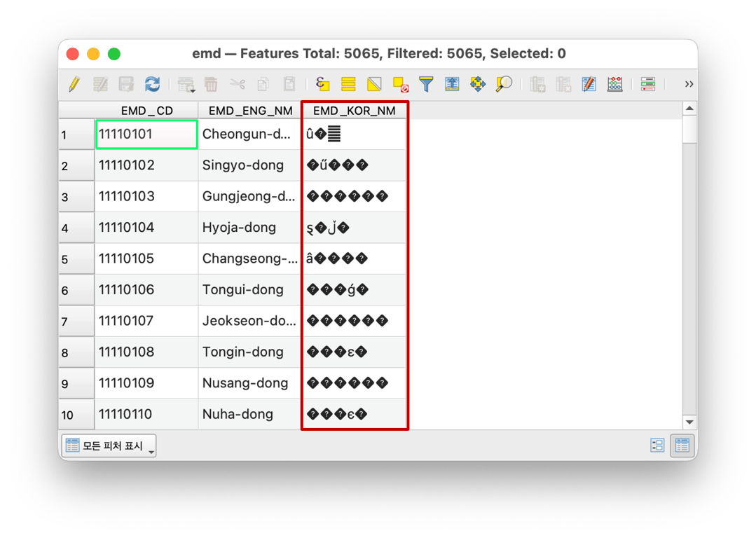The image size is (756, 538).
Task: Open the field calculator abacus icon
Action: pos(614,84)
